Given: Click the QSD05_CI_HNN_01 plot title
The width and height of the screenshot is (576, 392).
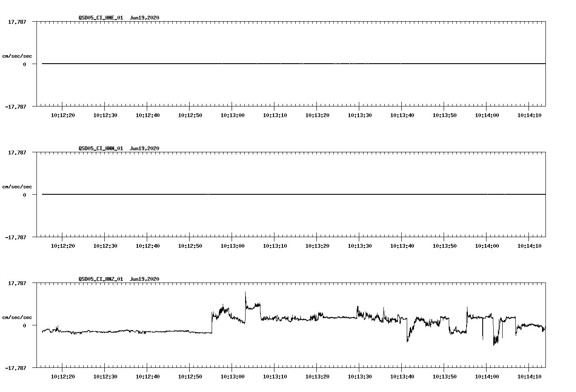Looking at the screenshot, I should tap(119, 148).
